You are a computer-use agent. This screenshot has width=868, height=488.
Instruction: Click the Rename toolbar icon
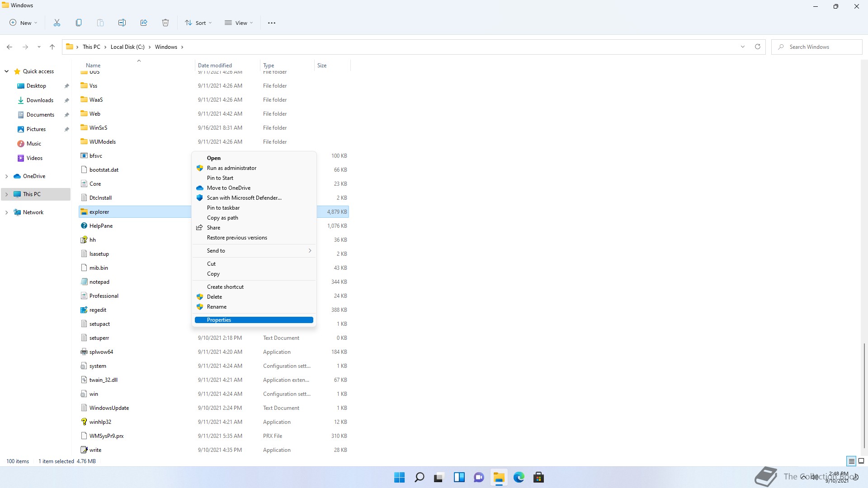click(x=122, y=23)
